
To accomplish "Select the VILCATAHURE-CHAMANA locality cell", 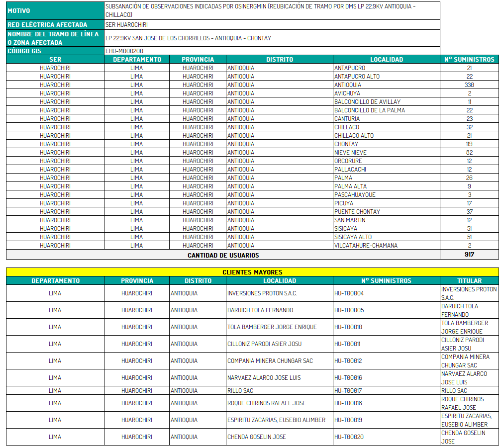I will (x=366, y=246).
